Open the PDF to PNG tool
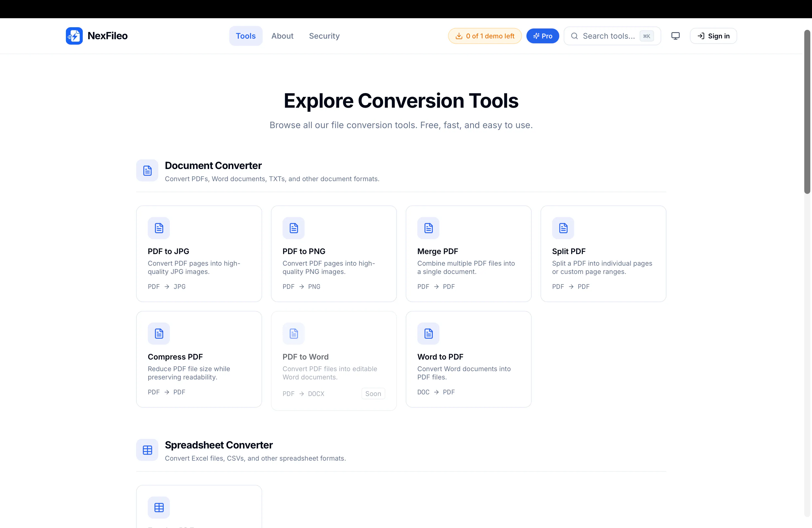Screen dimensions: 812x528 [x=334, y=254]
